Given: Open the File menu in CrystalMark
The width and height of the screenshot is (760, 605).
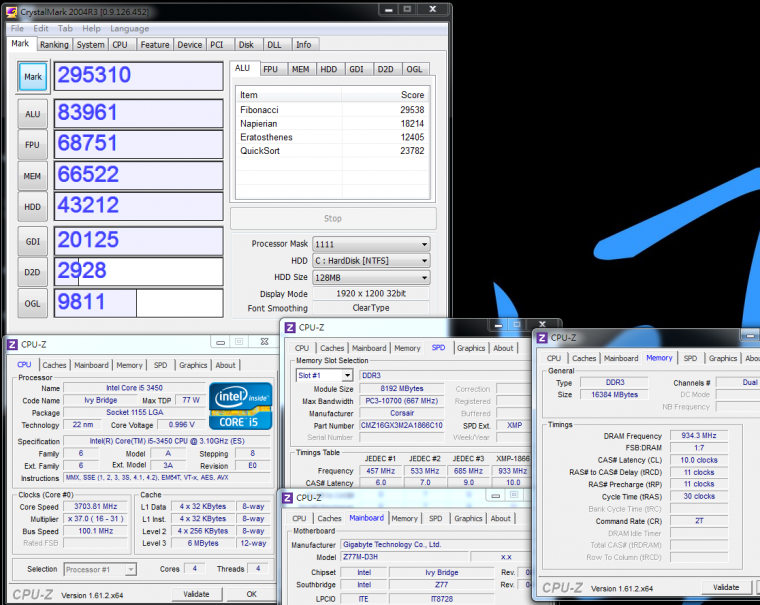Looking at the screenshot, I should (x=17, y=29).
